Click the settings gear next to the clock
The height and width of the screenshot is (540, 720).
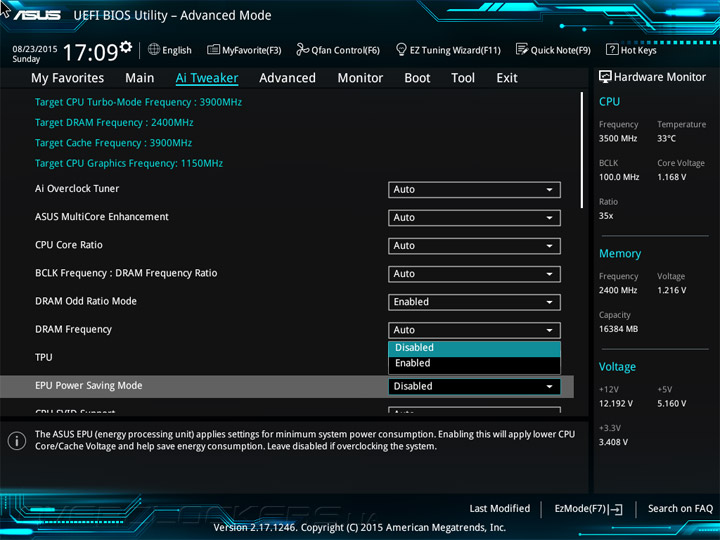[126, 47]
